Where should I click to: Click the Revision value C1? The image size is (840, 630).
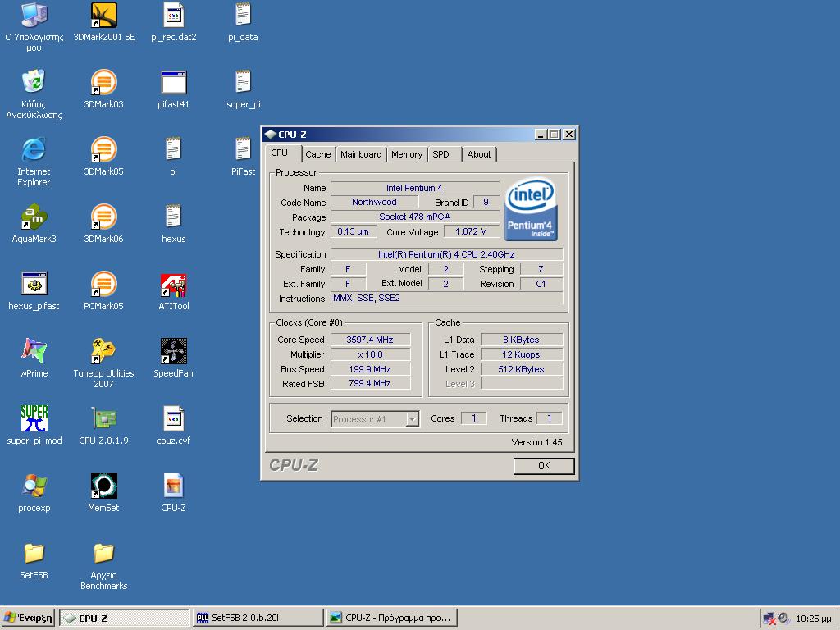pyautogui.click(x=541, y=284)
